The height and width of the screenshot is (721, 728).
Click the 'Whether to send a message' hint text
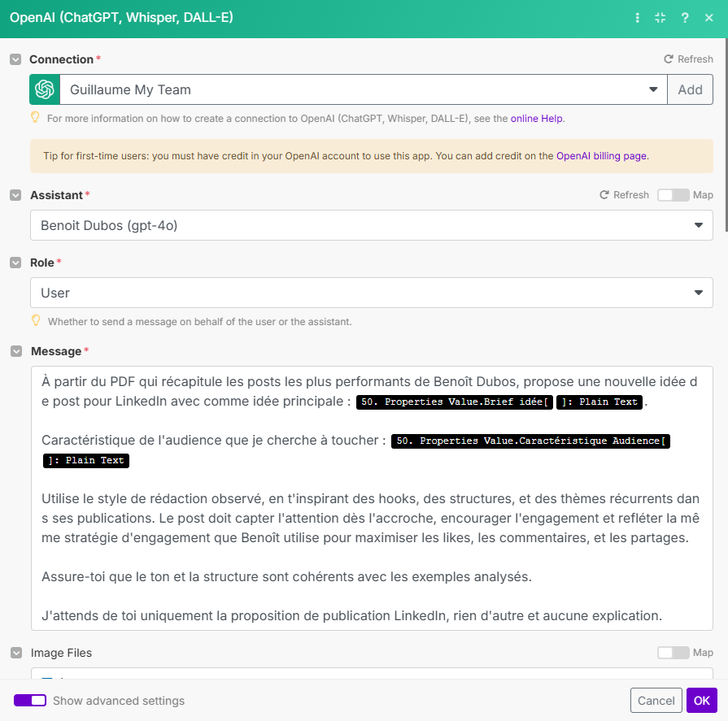(x=199, y=322)
